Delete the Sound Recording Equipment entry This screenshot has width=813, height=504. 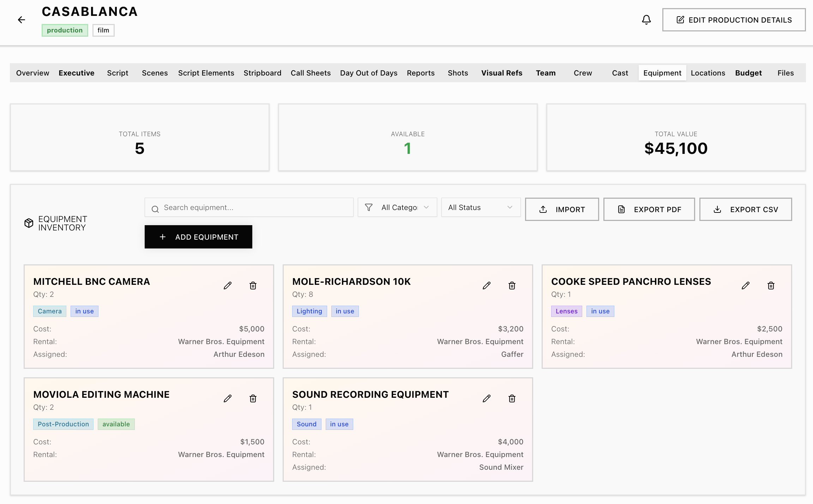tap(512, 398)
